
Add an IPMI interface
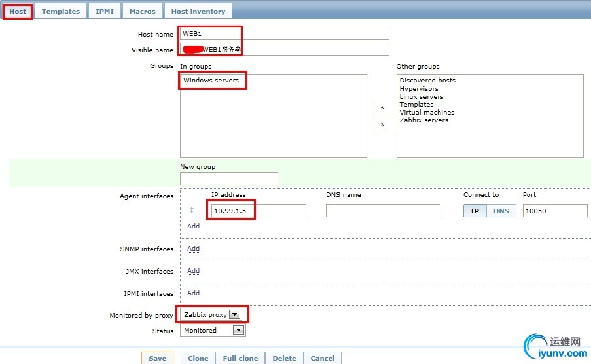click(x=193, y=293)
